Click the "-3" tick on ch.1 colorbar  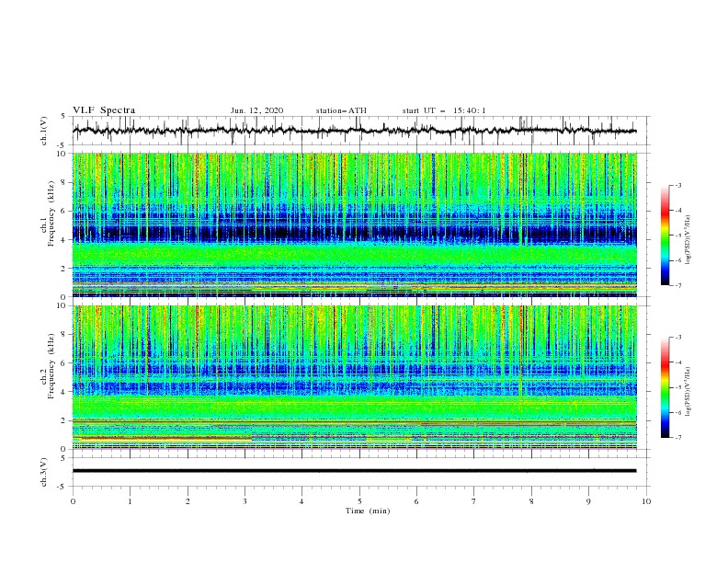pos(677,185)
